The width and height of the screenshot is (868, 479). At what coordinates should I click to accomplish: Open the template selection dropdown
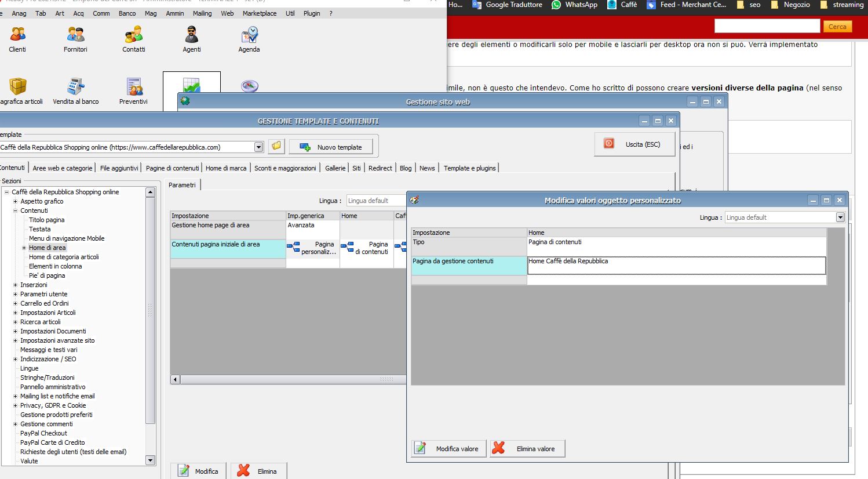coord(258,147)
